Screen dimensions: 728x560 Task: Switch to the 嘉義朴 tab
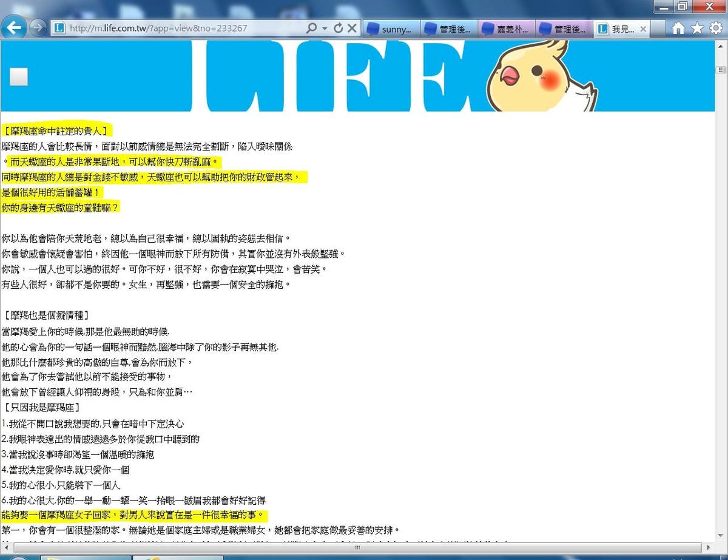tap(508, 28)
